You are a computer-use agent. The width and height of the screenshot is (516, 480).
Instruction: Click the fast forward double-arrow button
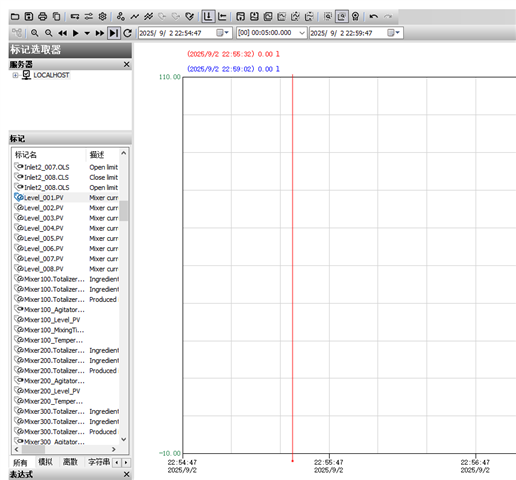(x=99, y=33)
